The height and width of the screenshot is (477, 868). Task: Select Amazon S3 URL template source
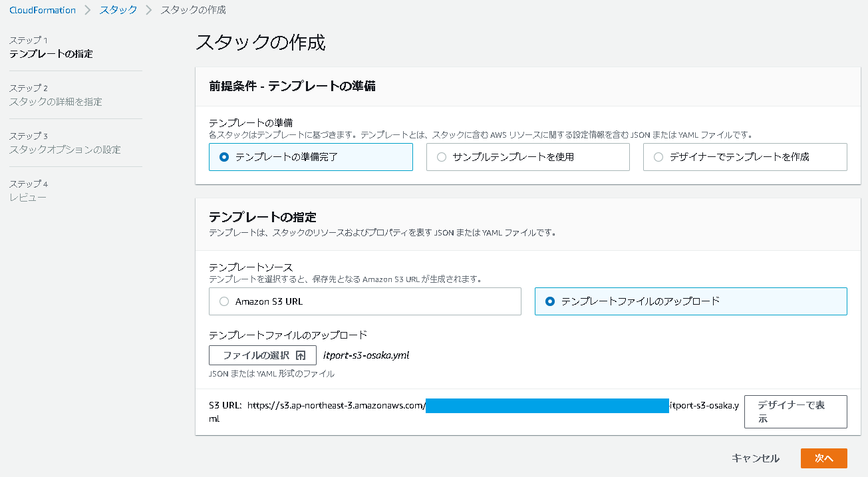pyautogui.click(x=364, y=301)
